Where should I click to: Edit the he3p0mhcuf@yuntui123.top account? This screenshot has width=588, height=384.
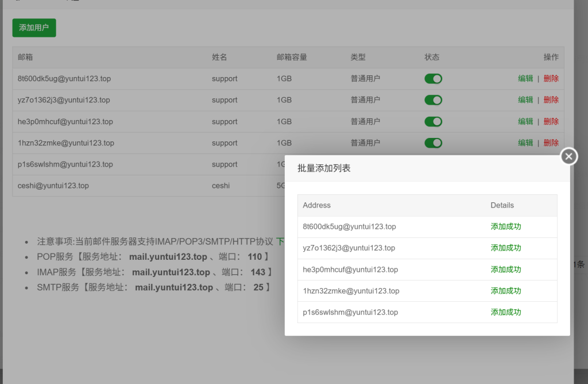coord(525,121)
